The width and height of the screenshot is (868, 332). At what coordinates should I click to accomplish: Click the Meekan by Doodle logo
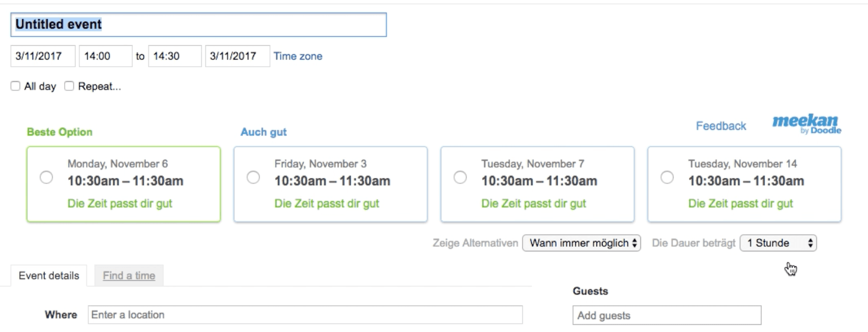pyautogui.click(x=806, y=124)
